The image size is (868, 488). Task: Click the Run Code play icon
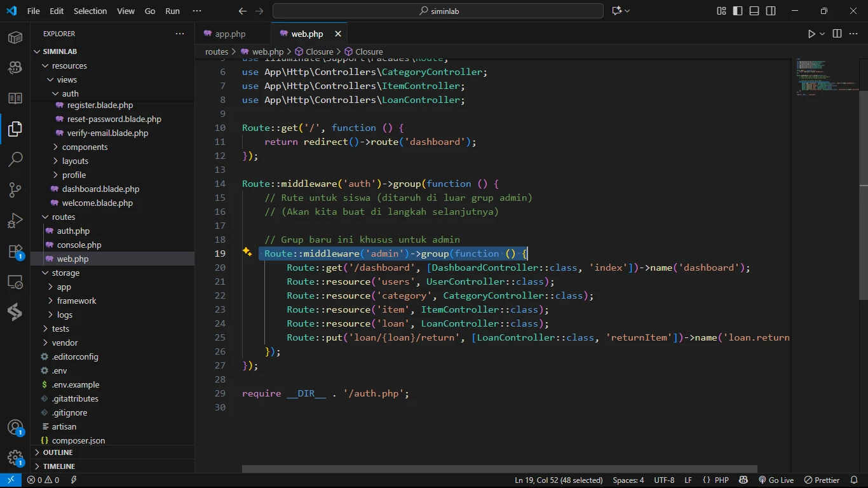coord(811,34)
